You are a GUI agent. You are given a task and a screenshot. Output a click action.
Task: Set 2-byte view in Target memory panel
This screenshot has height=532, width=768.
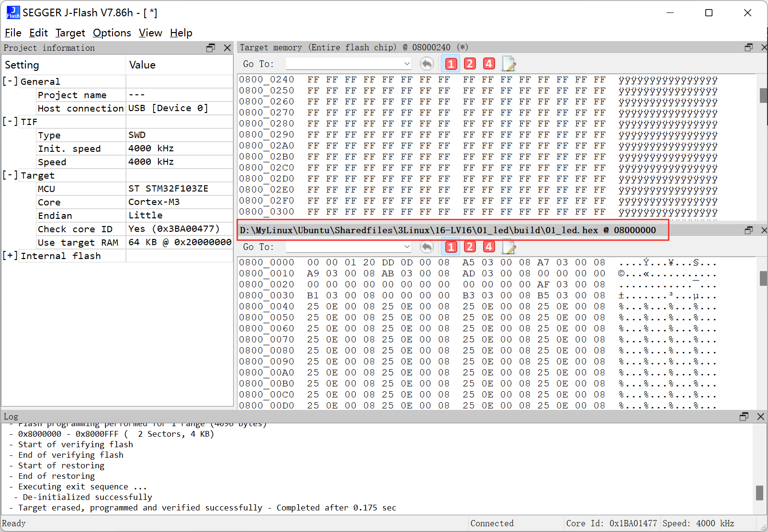pyautogui.click(x=470, y=64)
